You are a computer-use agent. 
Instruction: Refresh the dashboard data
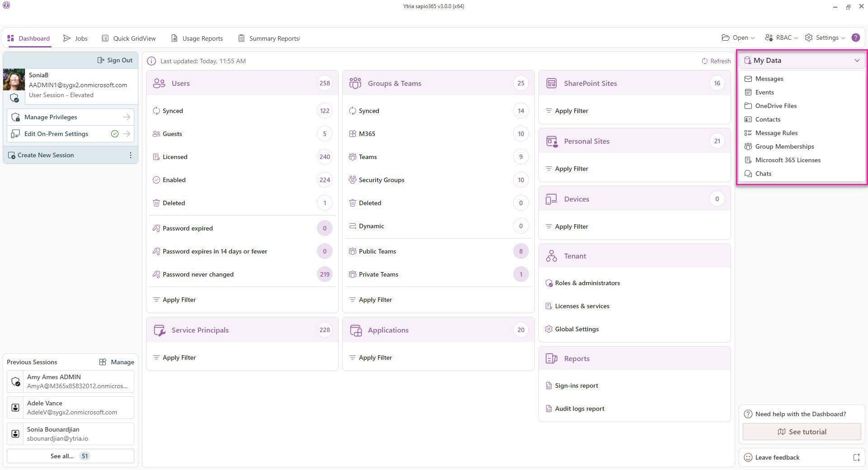pos(716,61)
